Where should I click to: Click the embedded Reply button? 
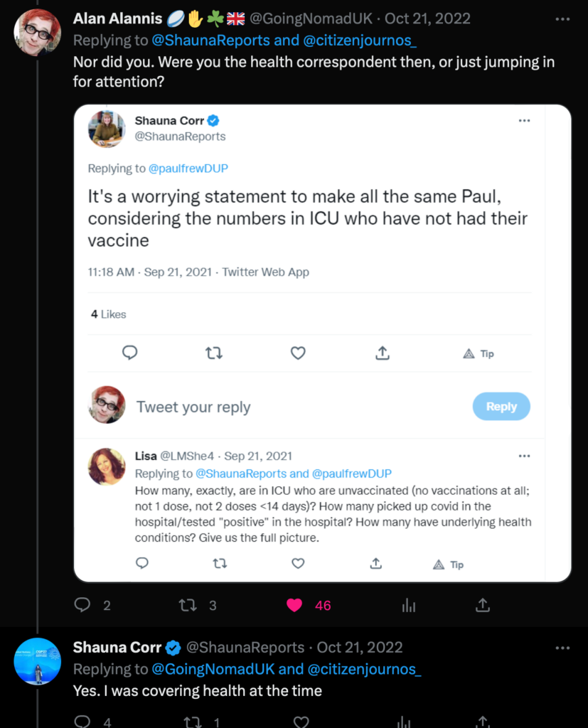pyautogui.click(x=501, y=407)
